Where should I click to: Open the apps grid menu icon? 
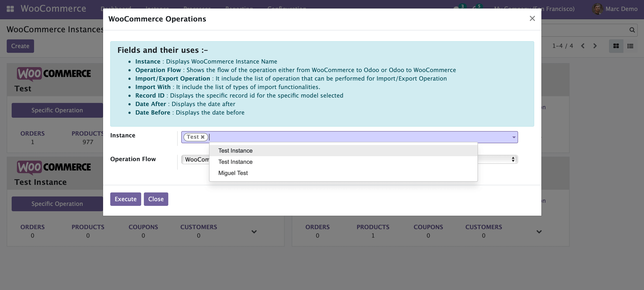click(10, 9)
